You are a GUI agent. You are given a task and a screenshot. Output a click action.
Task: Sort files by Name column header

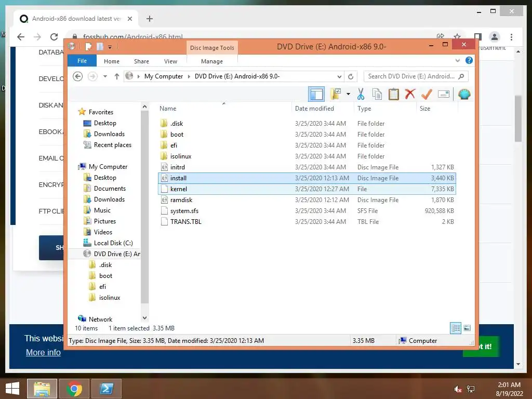(x=224, y=109)
